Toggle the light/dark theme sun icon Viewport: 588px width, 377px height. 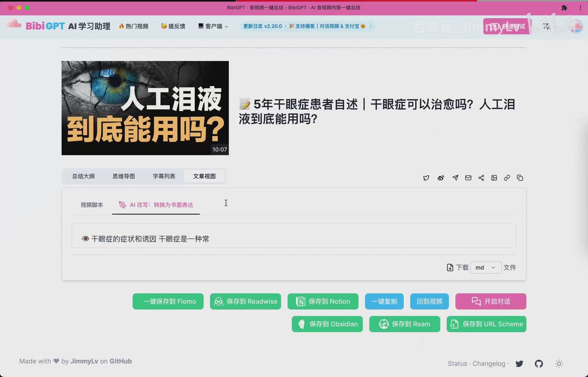click(x=559, y=364)
